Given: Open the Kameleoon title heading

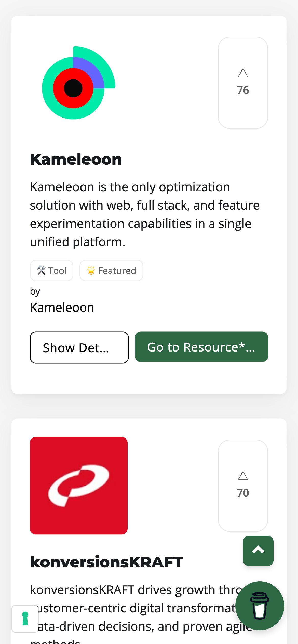Looking at the screenshot, I should point(76,159).
